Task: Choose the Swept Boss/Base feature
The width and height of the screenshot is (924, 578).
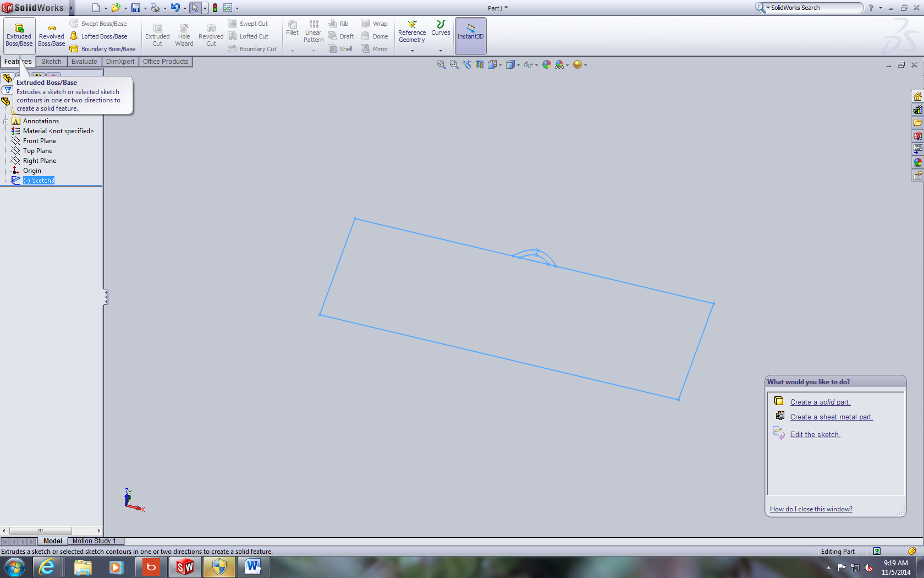Action: pyautogui.click(x=98, y=24)
